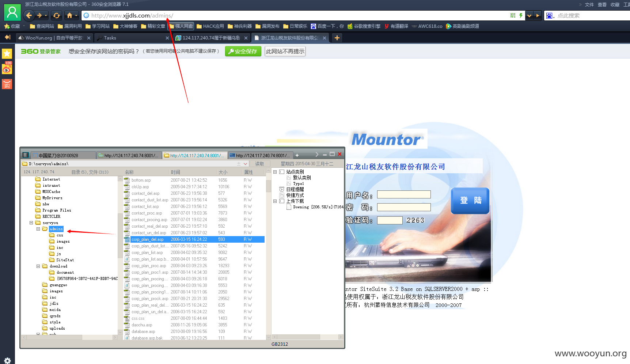
Task: Click the bottom.asp file icon
Action: [127, 180]
